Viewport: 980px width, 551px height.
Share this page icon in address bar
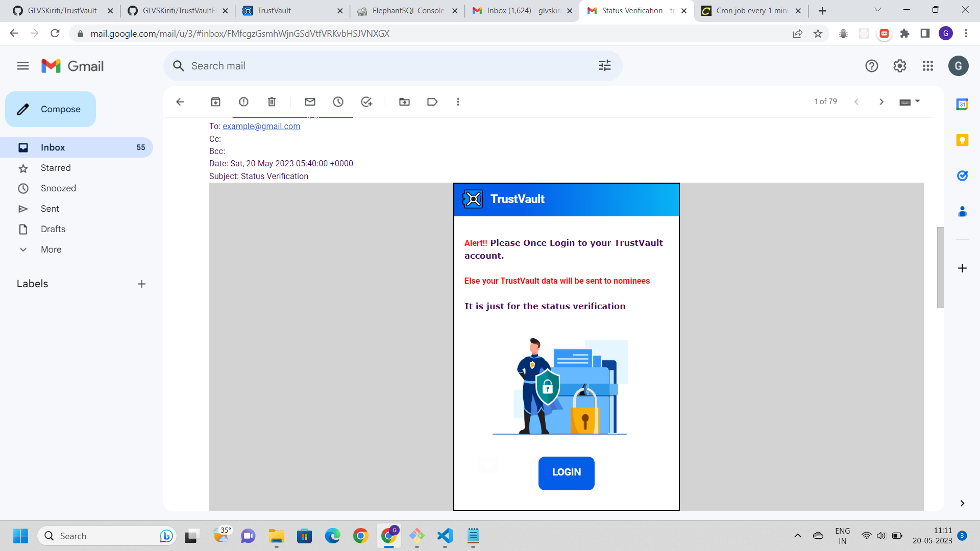797,34
